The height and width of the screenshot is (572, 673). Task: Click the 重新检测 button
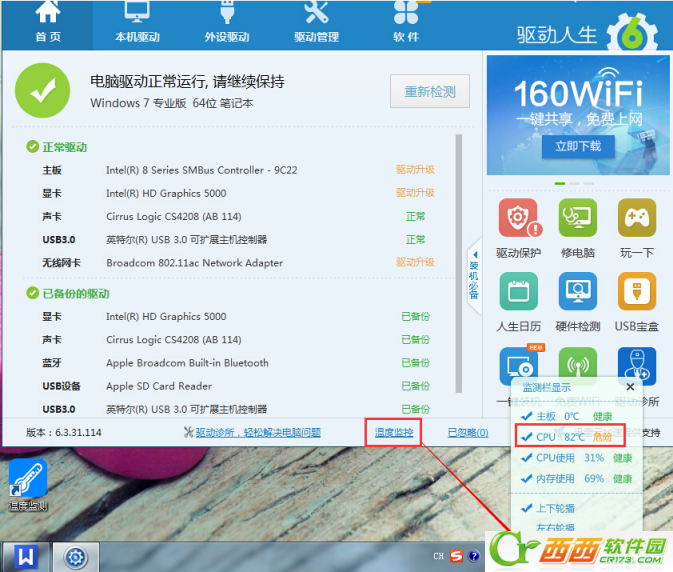pyautogui.click(x=430, y=91)
